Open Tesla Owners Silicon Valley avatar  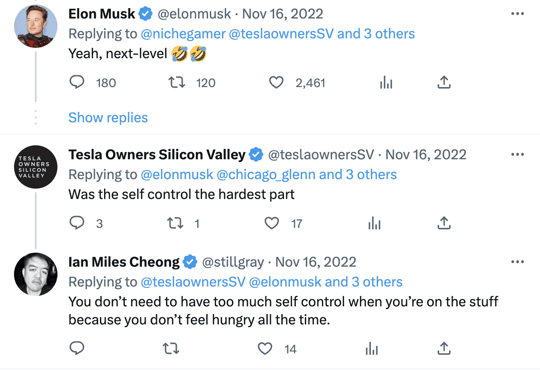click(x=35, y=167)
